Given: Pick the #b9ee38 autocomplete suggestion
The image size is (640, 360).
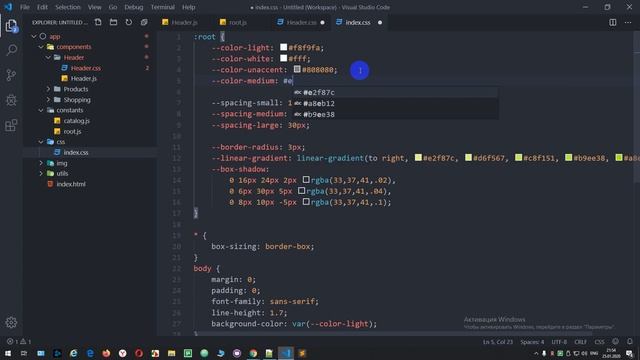Looking at the screenshot, I should (395, 115).
